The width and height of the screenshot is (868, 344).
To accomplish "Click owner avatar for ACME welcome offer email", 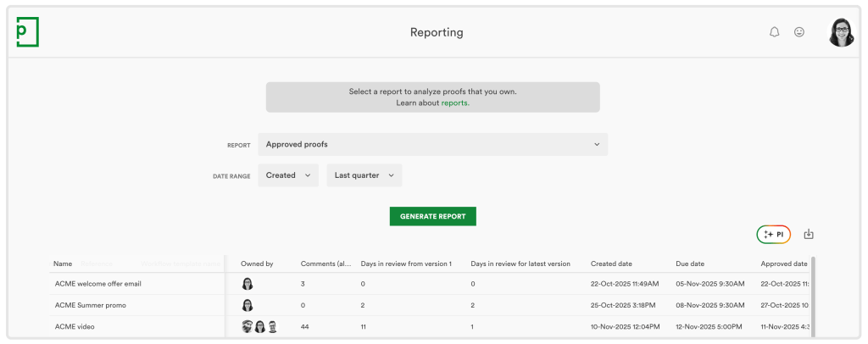I will (x=248, y=284).
